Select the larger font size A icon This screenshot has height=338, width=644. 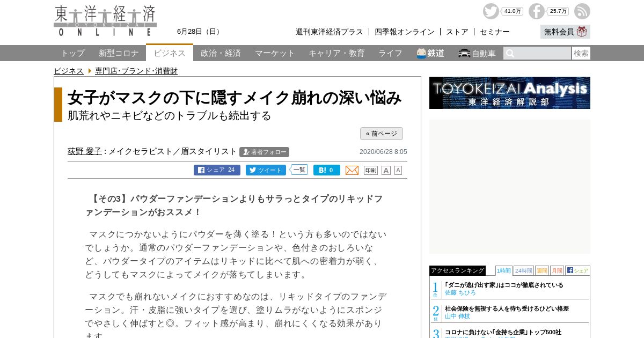point(386,170)
